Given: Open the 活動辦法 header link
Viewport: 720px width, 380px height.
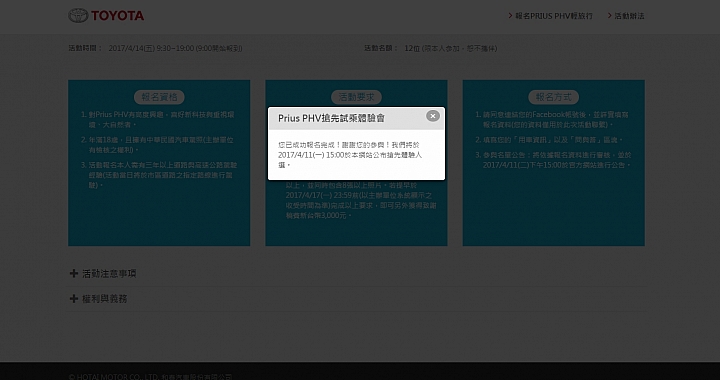Looking at the screenshot, I should pos(626,16).
